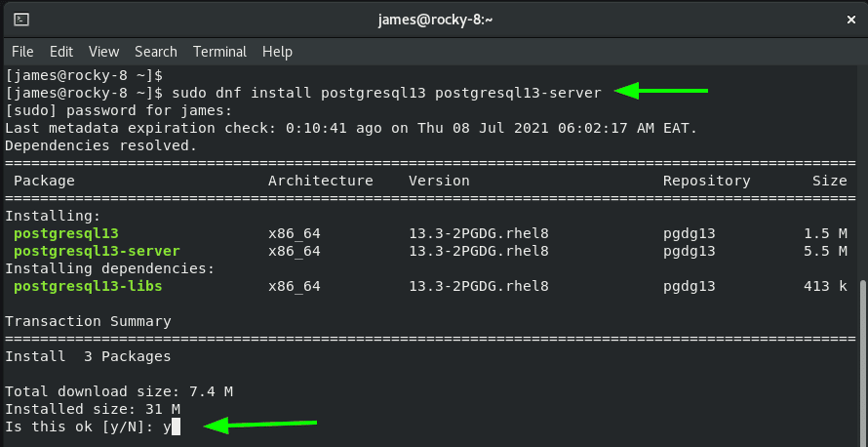Click the Architecture column header
The image size is (868, 447).
tap(321, 181)
